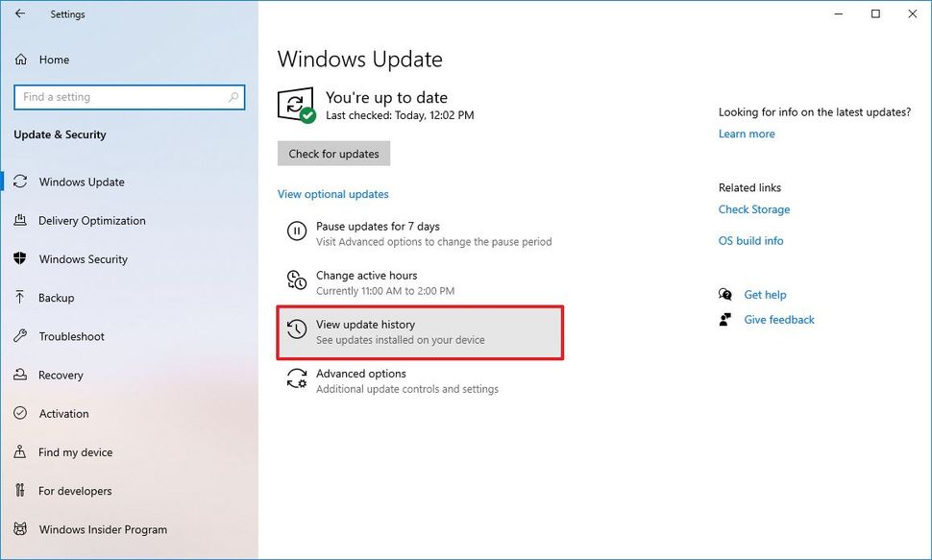This screenshot has height=560, width=932.
Task: Open Windows Insider Program settings
Action: point(103,529)
